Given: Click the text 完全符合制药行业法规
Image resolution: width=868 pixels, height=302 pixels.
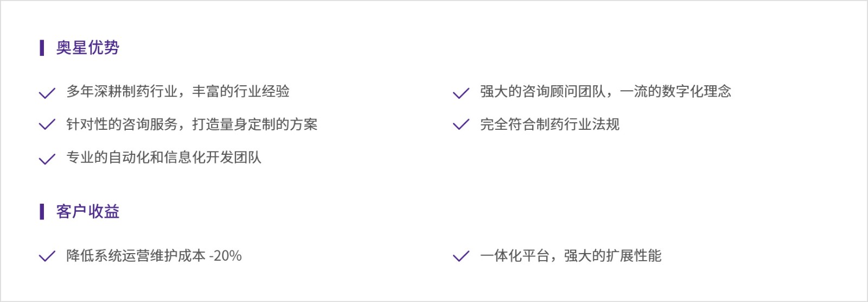Looking at the screenshot, I should click(x=550, y=124).
